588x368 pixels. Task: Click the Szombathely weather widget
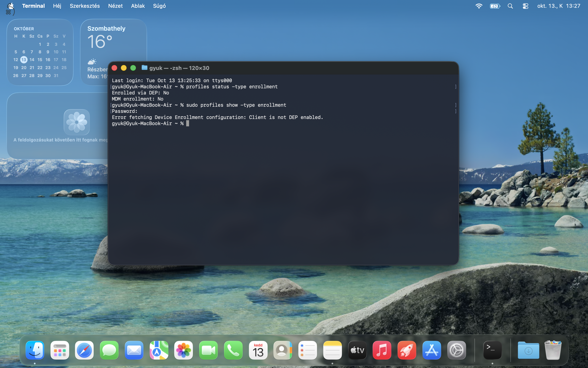pos(114,52)
